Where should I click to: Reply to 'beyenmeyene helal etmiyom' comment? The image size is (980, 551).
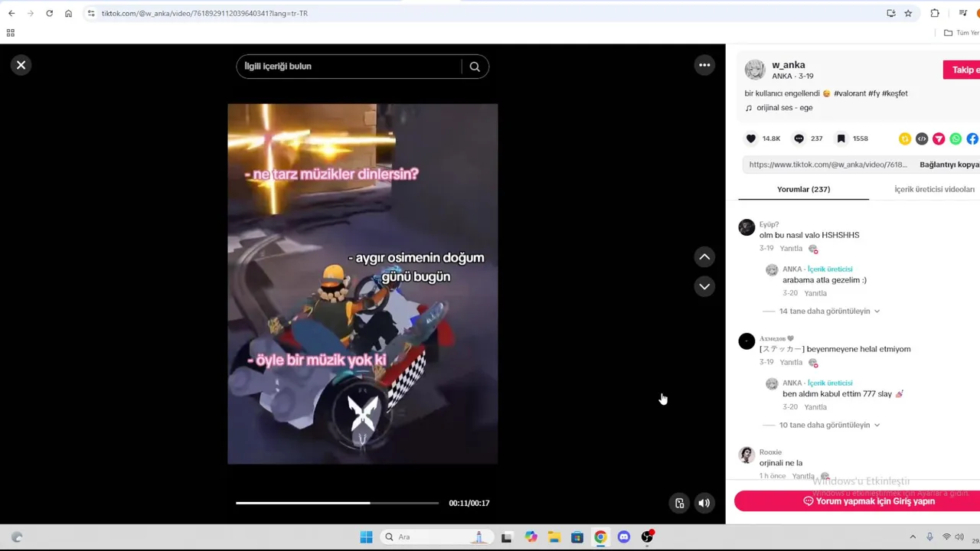(791, 363)
